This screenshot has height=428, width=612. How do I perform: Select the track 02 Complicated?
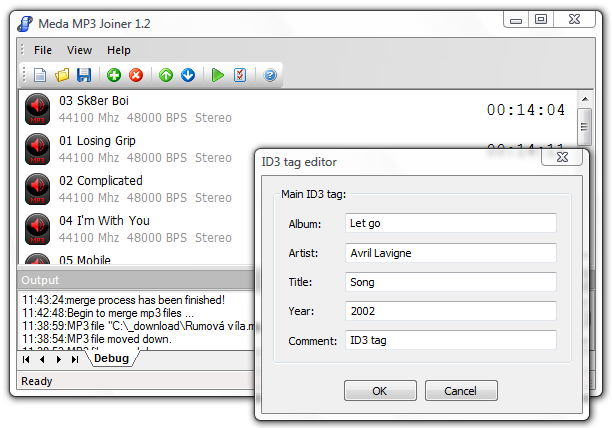[x=101, y=181]
